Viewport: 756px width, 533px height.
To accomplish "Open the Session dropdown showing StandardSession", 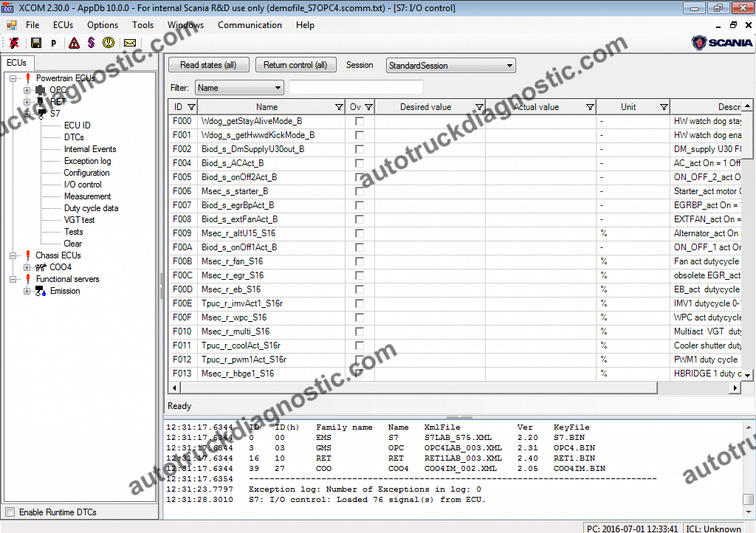I will [x=450, y=66].
